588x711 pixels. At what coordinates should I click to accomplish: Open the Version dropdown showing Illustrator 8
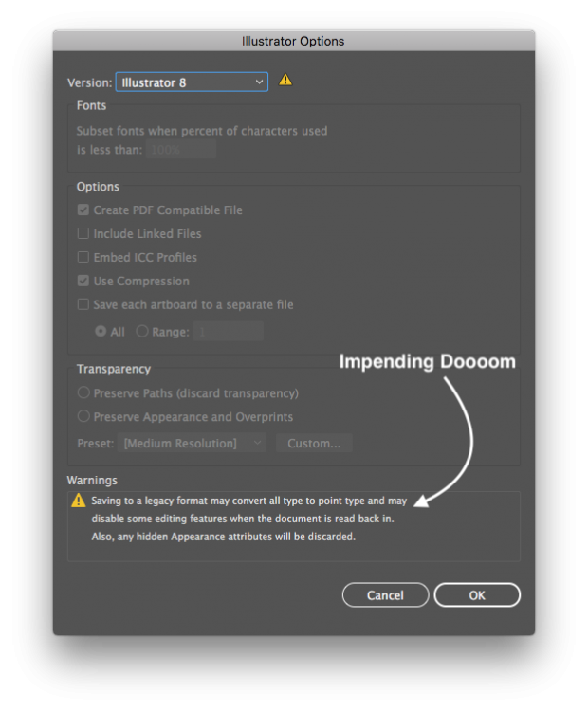click(192, 82)
